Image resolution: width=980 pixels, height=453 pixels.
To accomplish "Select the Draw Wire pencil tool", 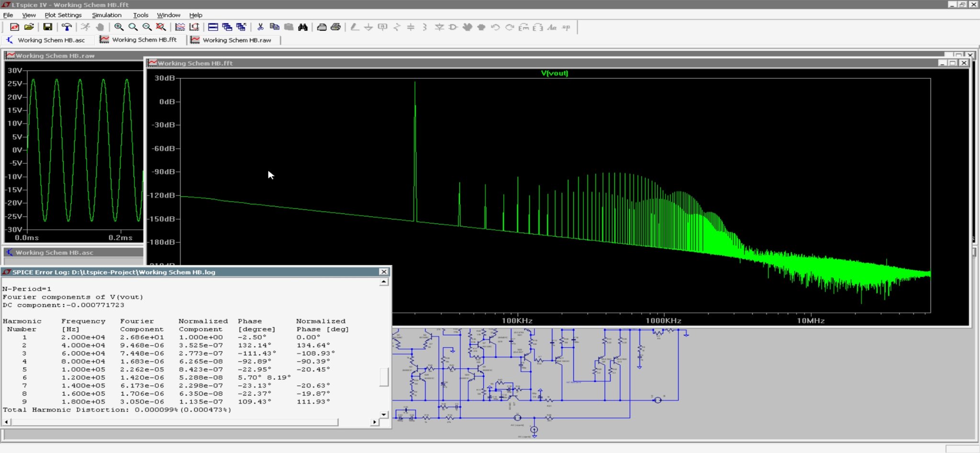I will (355, 27).
